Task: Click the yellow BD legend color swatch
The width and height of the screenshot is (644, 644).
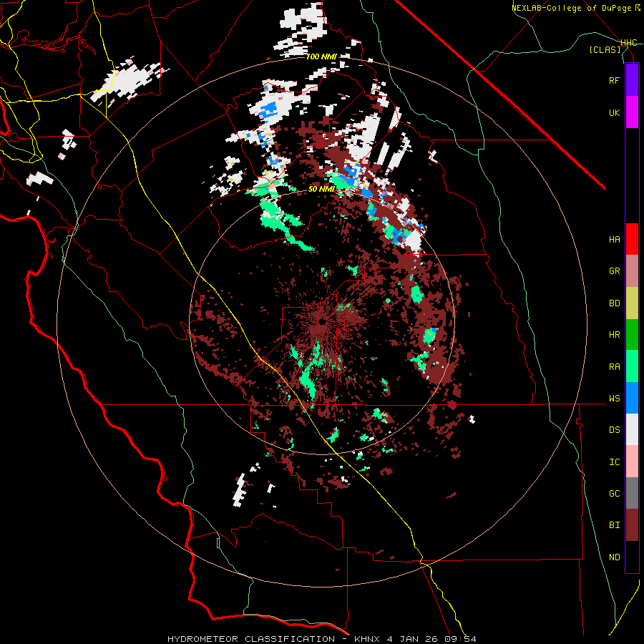Action: point(632,303)
